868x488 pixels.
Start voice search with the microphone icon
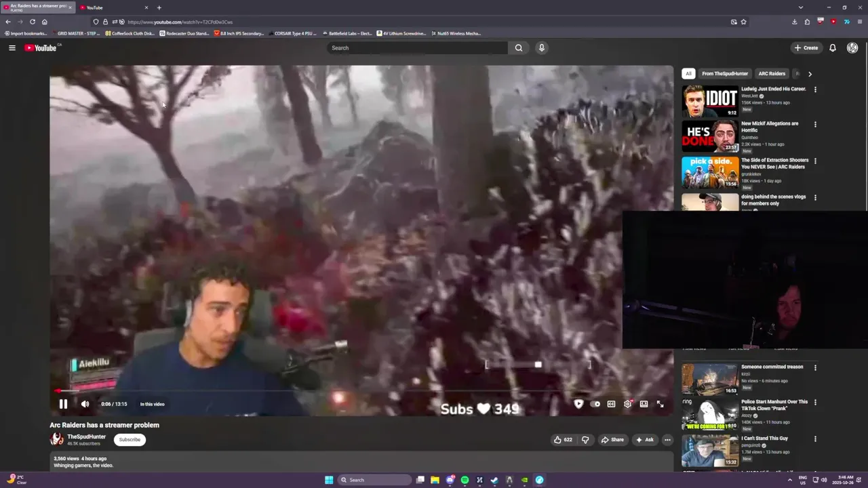pyautogui.click(x=541, y=48)
